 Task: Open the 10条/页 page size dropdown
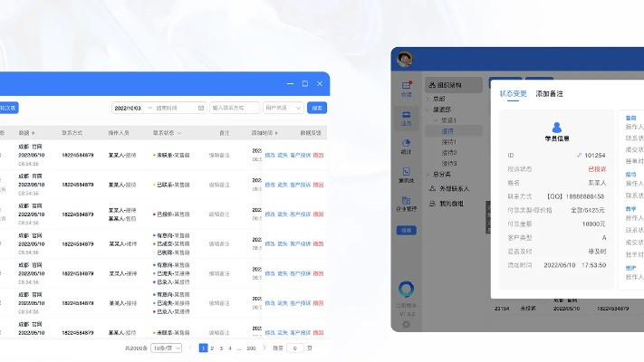click(167, 348)
